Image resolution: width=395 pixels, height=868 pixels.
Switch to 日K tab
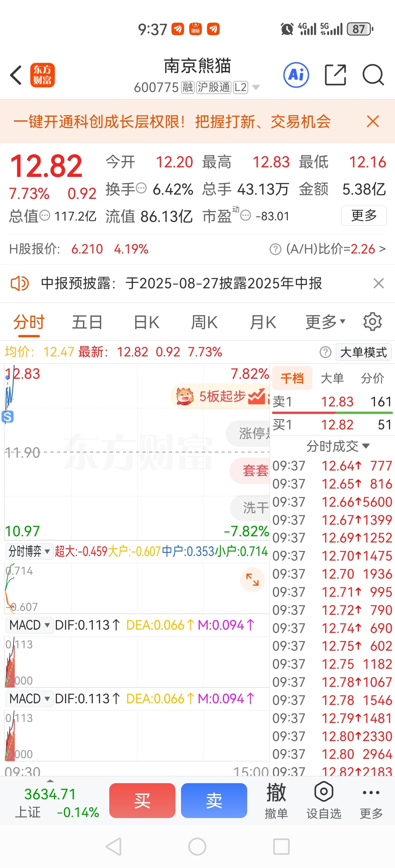click(x=146, y=322)
